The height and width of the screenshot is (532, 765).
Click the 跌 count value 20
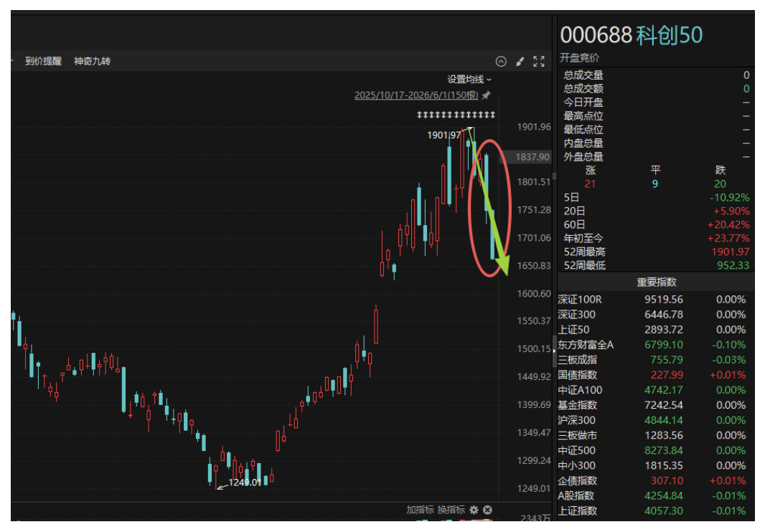(720, 184)
